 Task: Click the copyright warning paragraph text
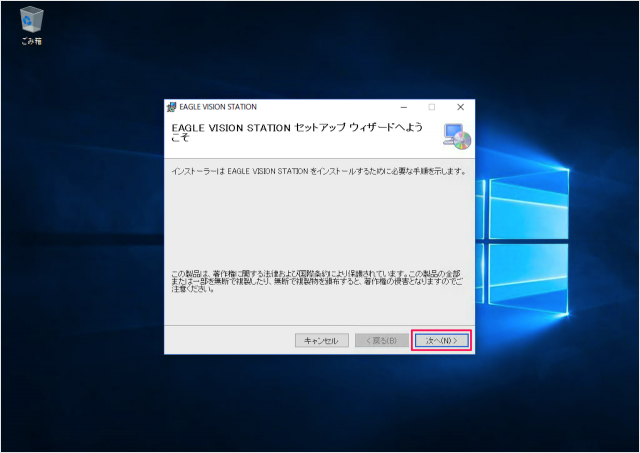coord(317,281)
